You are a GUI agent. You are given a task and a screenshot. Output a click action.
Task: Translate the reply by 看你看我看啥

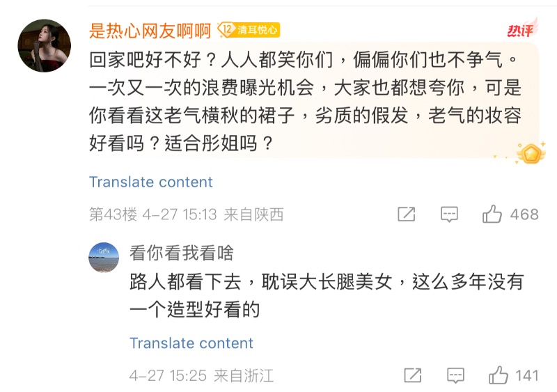click(191, 343)
